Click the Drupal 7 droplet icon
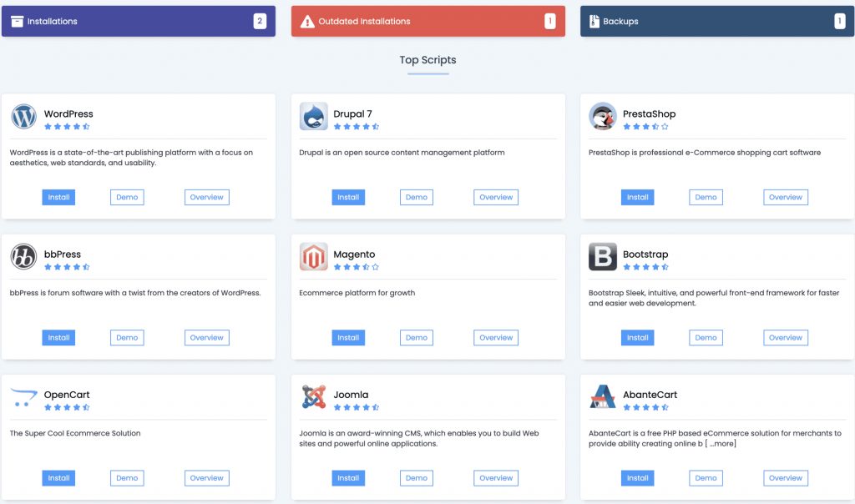855x504 pixels. click(313, 117)
